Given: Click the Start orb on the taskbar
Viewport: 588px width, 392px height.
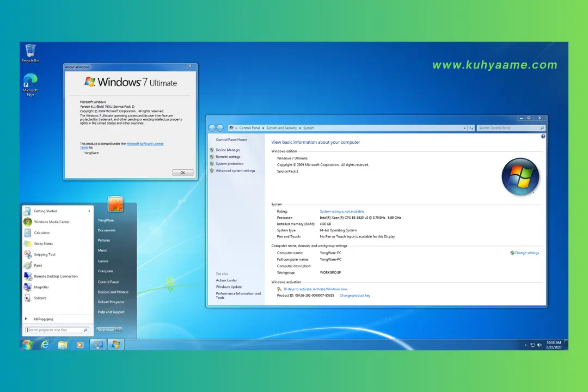Looking at the screenshot, I should [x=27, y=344].
